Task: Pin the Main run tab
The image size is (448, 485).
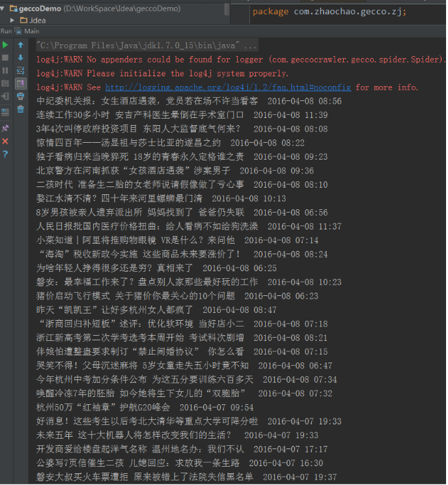Action: click(5, 128)
